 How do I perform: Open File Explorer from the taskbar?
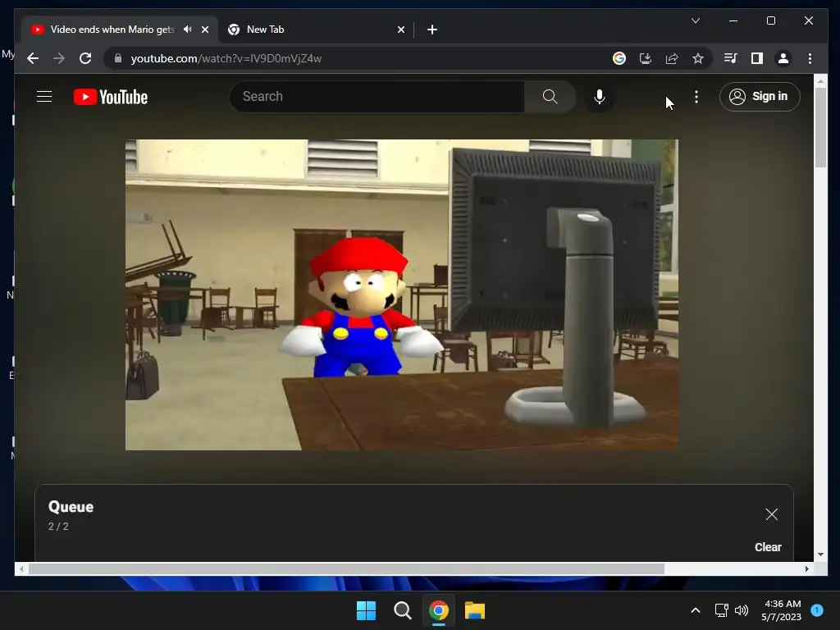tap(475, 610)
